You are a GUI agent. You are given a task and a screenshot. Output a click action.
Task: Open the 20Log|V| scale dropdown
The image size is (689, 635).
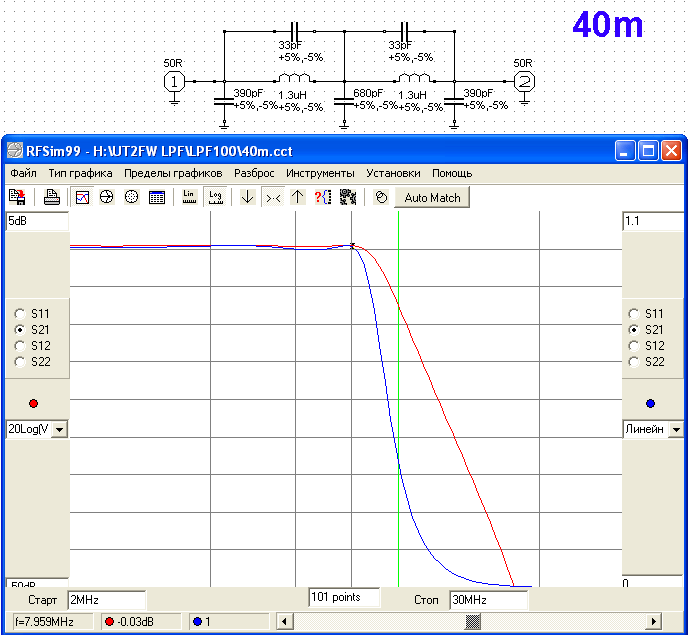[57, 429]
